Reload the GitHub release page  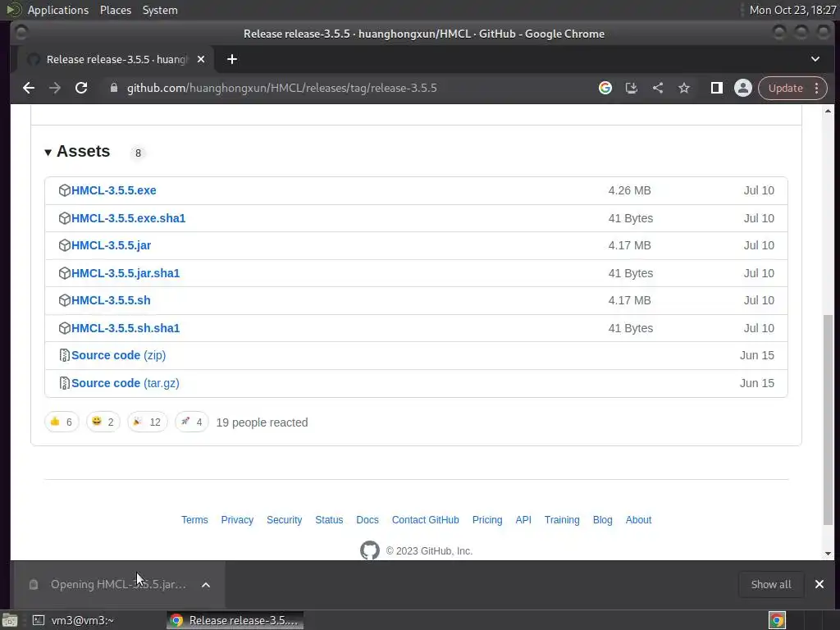[x=81, y=88]
